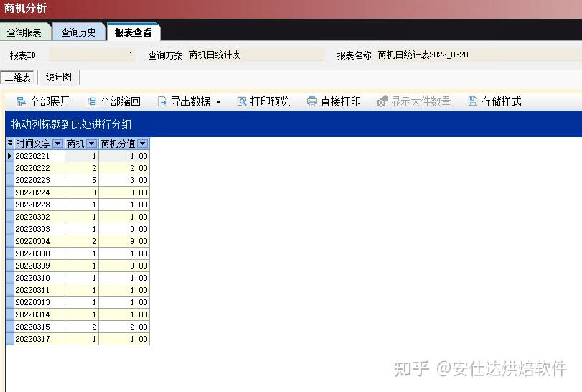582x392 pixels.
Task: Click the row selector for 20220317
Action: click(x=10, y=339)
